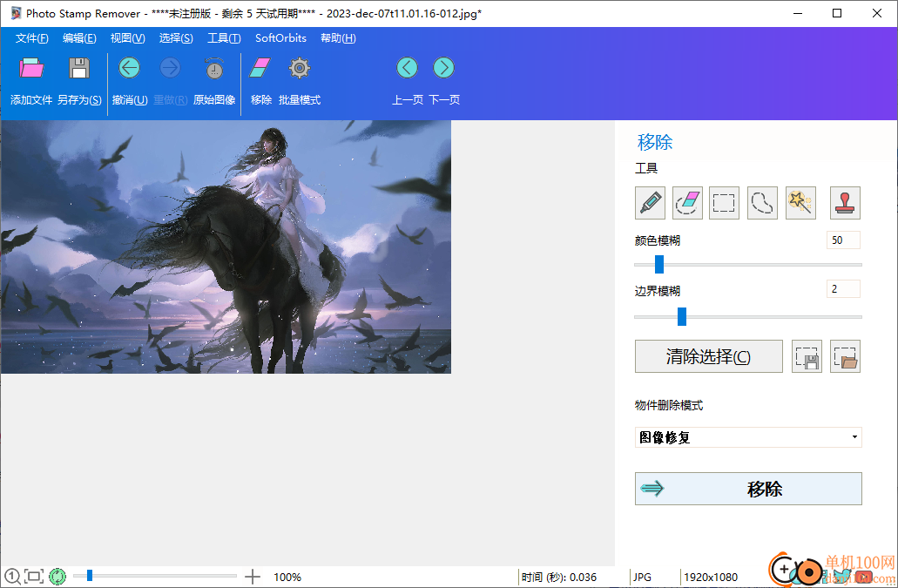Click the 清除选择(C) button
This screenshot has width=898, height=588.
[x=708, y=356]
